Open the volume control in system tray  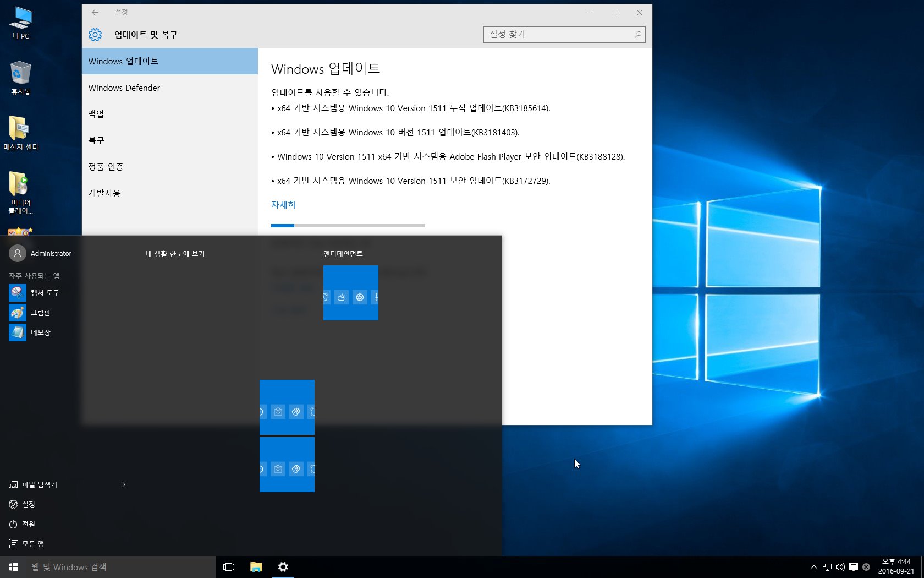point(840,567)
